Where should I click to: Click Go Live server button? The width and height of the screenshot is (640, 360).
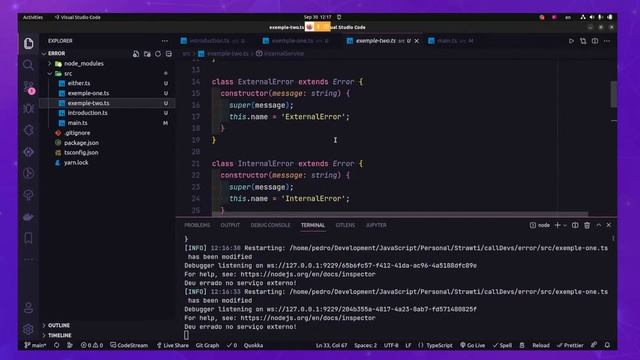[473, 345]
